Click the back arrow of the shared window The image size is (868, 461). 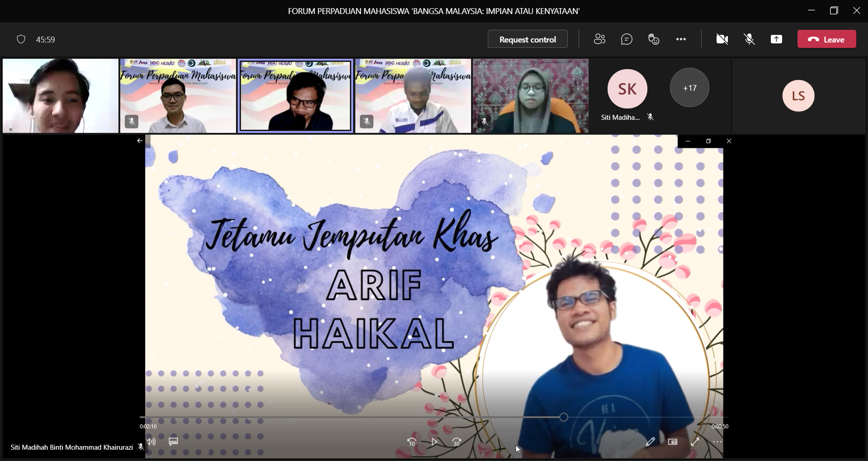pyautogui.click(x=140, y=141)
